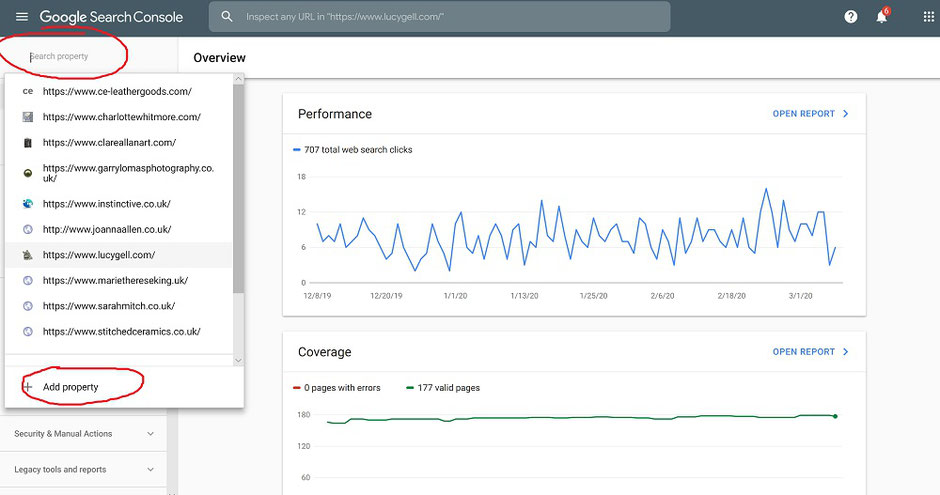Select property https://www.mariethereseking.uk/
940x495 pixels.
coord(119,280)
